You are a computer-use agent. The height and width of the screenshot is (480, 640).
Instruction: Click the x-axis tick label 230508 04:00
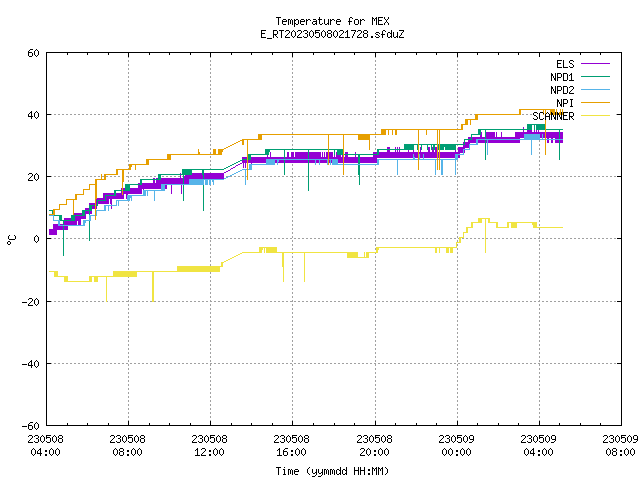(46, 446)
